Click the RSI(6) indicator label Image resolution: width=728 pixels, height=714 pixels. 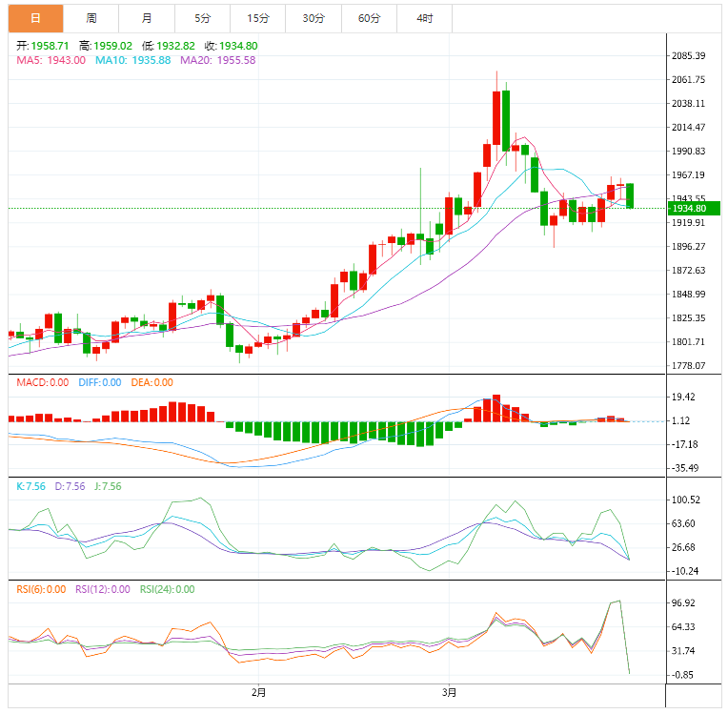(41, 589)
